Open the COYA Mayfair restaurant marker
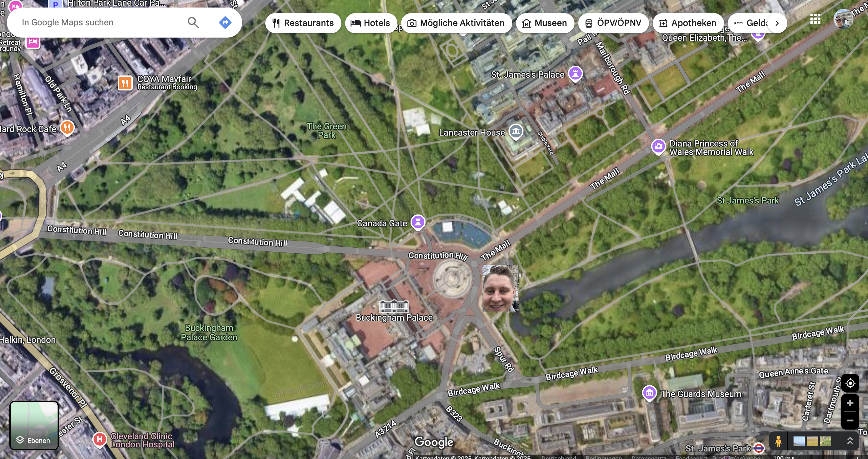The width and height of the screenshot is (868, 459). pyautogui.click(x=125, y=83)
